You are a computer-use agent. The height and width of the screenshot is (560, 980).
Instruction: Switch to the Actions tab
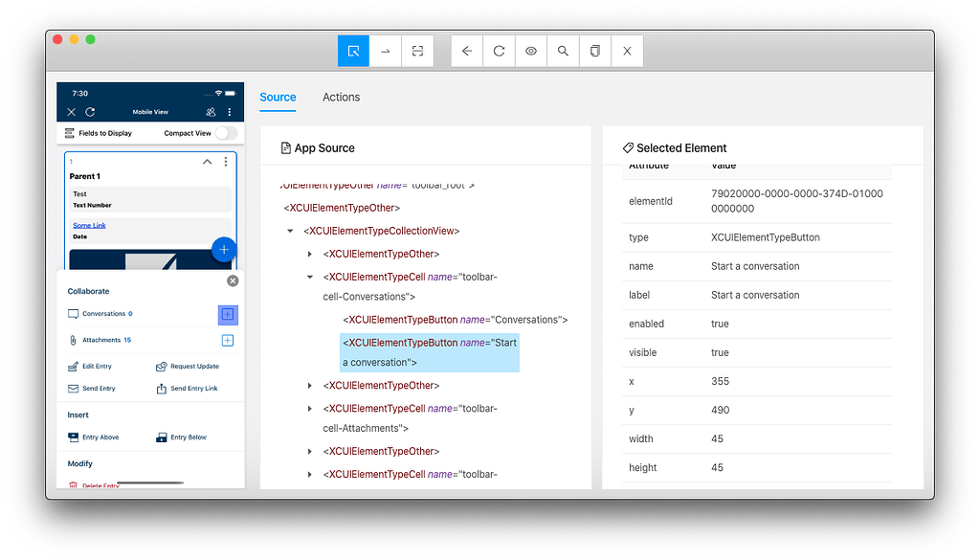click(341, 97)
